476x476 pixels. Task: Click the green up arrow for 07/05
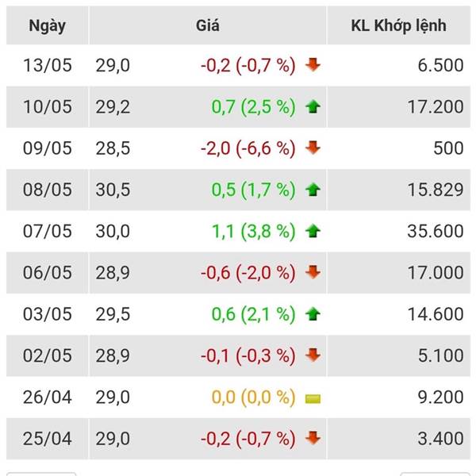[313, 232]
